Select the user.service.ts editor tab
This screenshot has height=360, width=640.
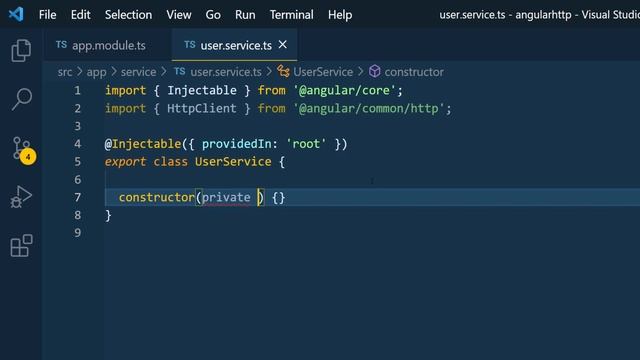[235, 45]
